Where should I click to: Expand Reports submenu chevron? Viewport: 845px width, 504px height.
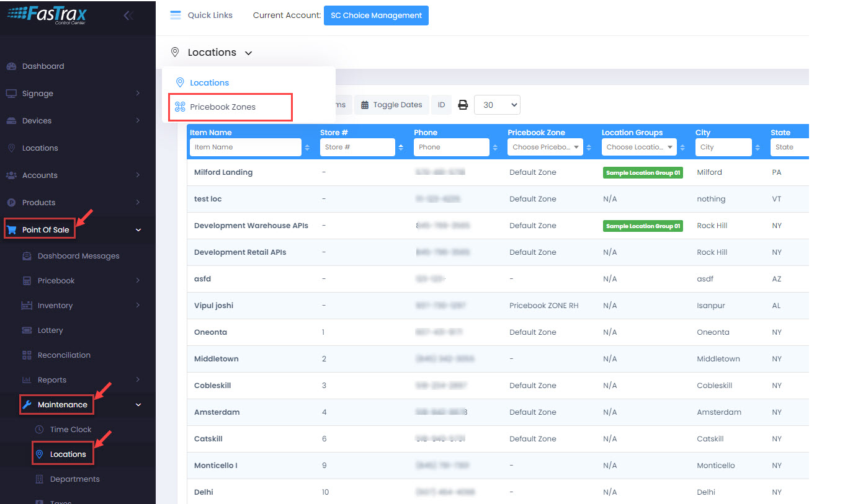point(138,380)
